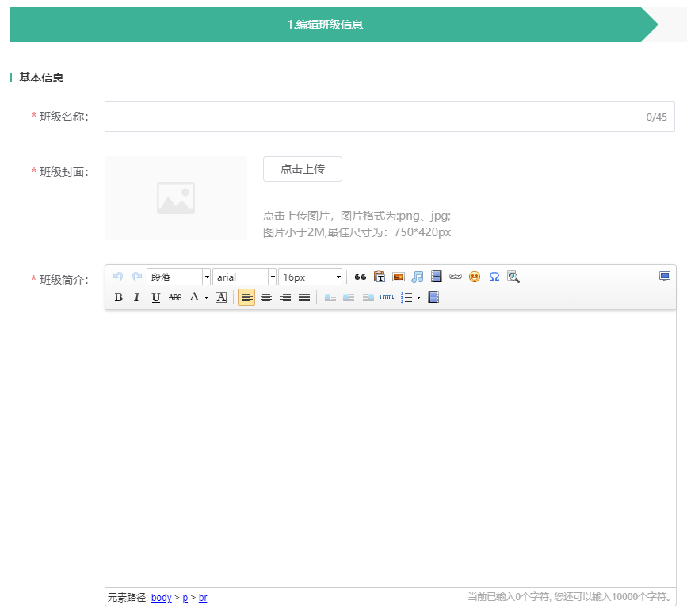Screen dimensions: 687x616
Task: Click the 基本信息 section heading
Action: click(41, 78)
